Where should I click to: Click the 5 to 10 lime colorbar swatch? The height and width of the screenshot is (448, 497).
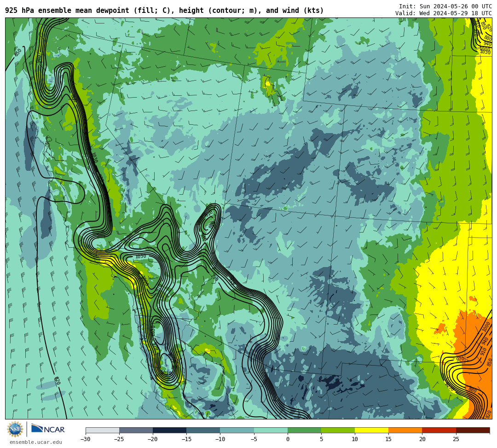(338, 430)
